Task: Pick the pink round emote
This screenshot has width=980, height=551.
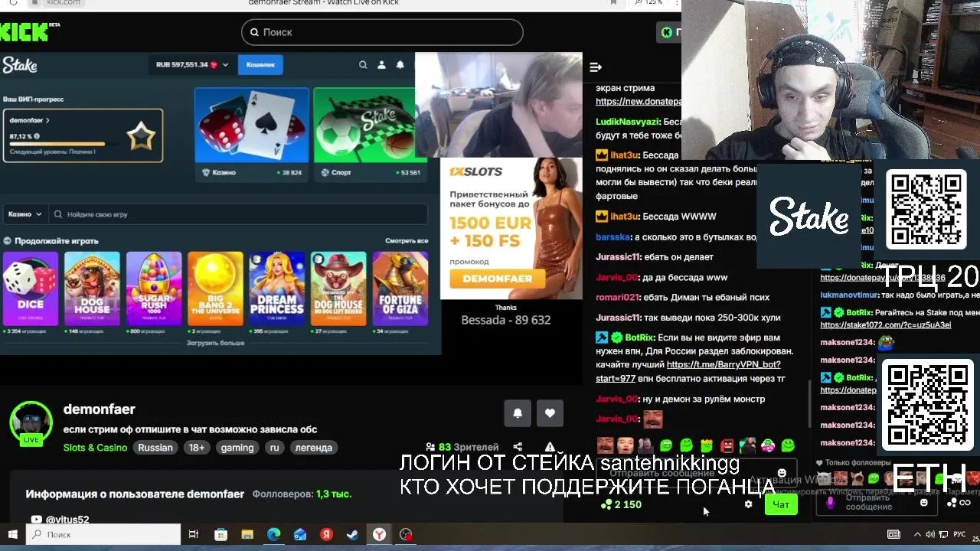Action: pos(767,445)
